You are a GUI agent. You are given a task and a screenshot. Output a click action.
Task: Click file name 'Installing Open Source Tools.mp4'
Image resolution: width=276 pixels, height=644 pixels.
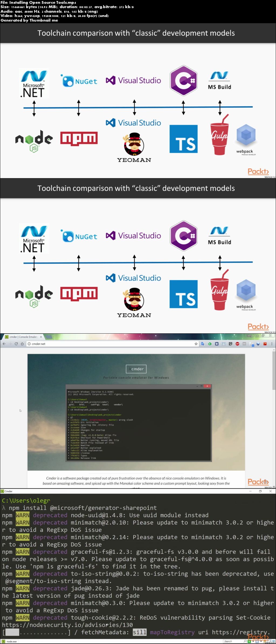coord(43,2)
